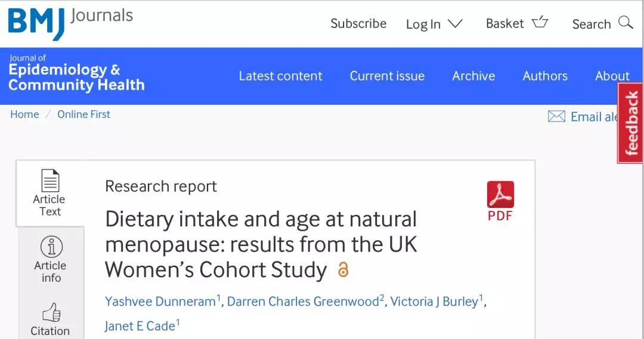Open author Darren Charles Greenwood

click(x=303, y=301)
